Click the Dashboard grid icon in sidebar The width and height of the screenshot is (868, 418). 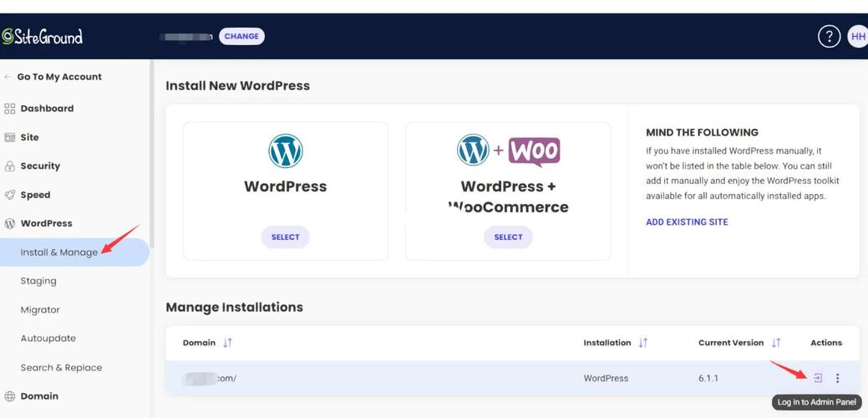pos(10,109)
